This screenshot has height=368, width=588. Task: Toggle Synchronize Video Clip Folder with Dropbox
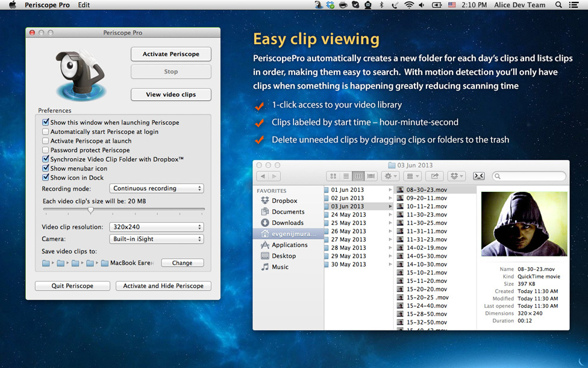click(x=45, y=159)
